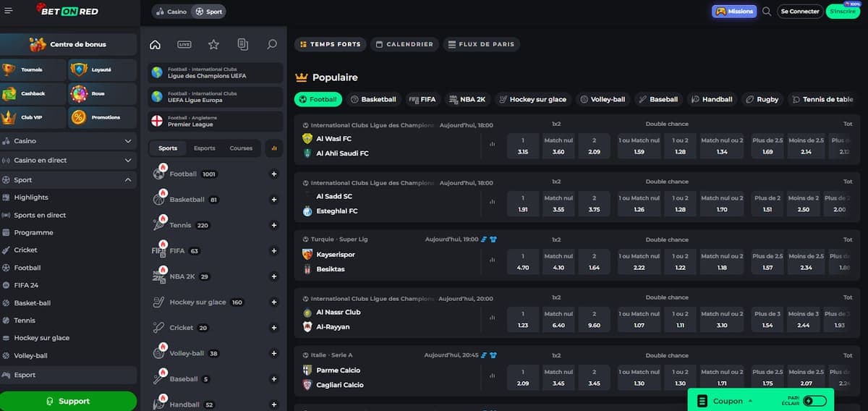
Task: Bet on Besiktas win odds 1.64
Action: (595, 262)
